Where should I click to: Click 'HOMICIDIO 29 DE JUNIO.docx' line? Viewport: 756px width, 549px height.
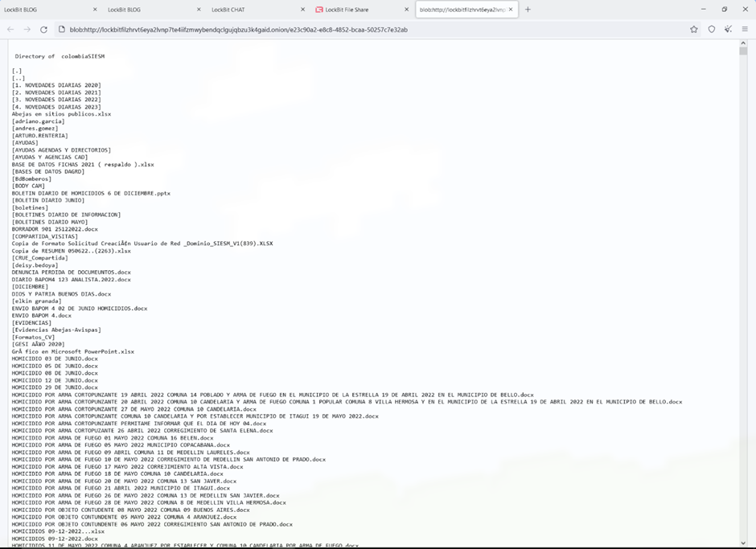[x=55, y=387]
